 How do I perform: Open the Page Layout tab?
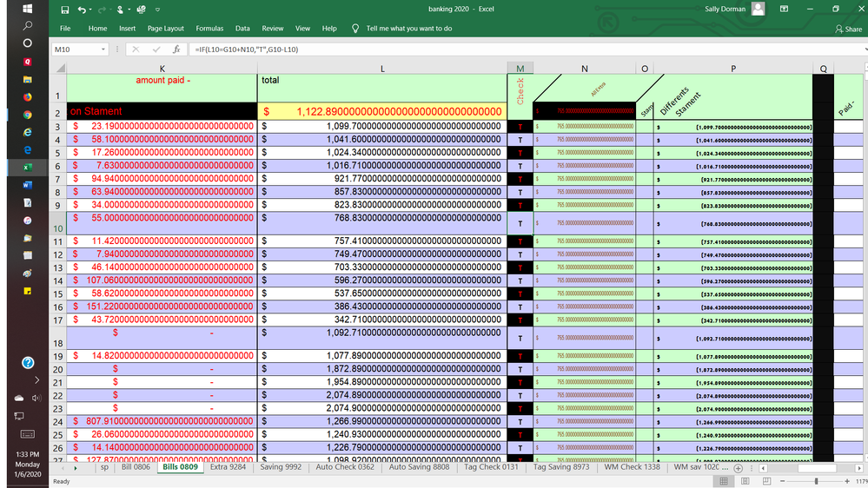pos(165,28)
